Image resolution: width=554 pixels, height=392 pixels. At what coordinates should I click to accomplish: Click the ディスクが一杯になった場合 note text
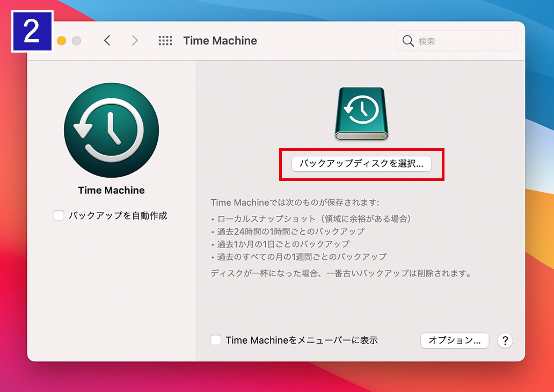point(341,273)
